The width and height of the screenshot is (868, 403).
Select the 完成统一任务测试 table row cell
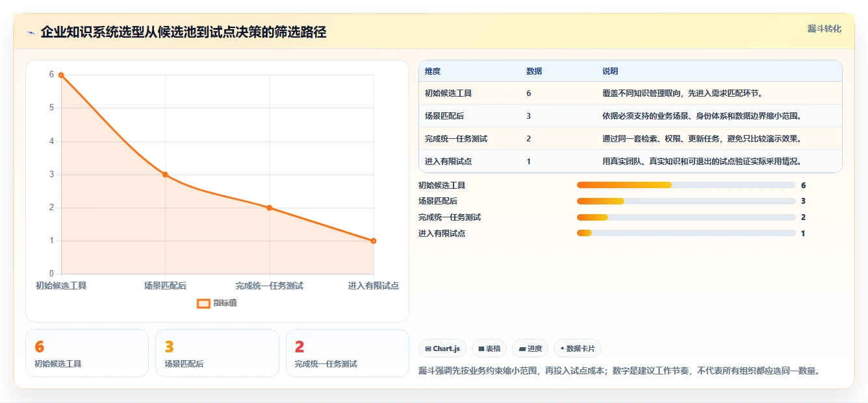456,139
